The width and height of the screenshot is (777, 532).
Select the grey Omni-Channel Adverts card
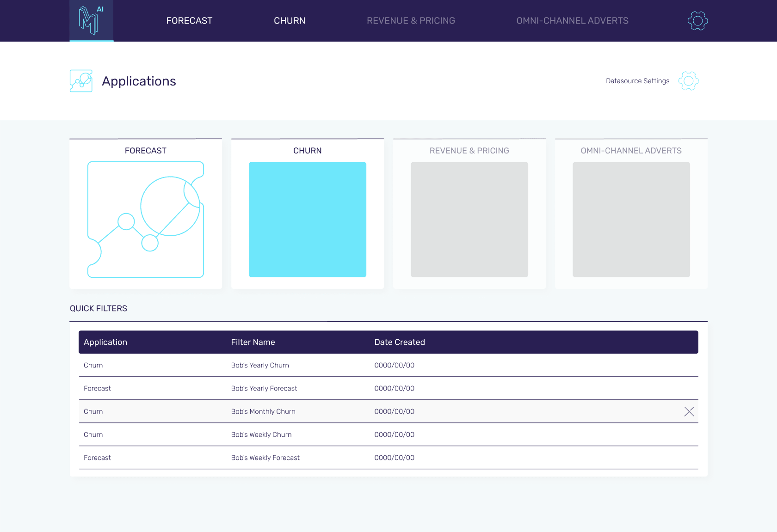coord(631,220)
